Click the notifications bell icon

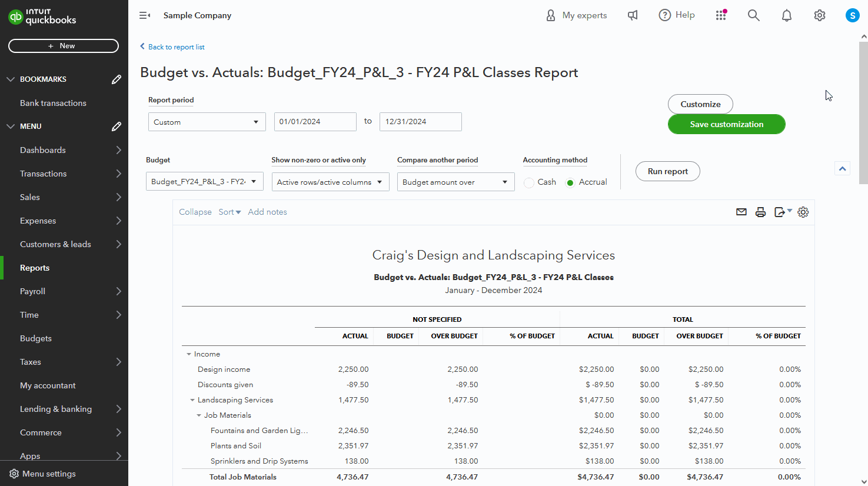(786, 15)
